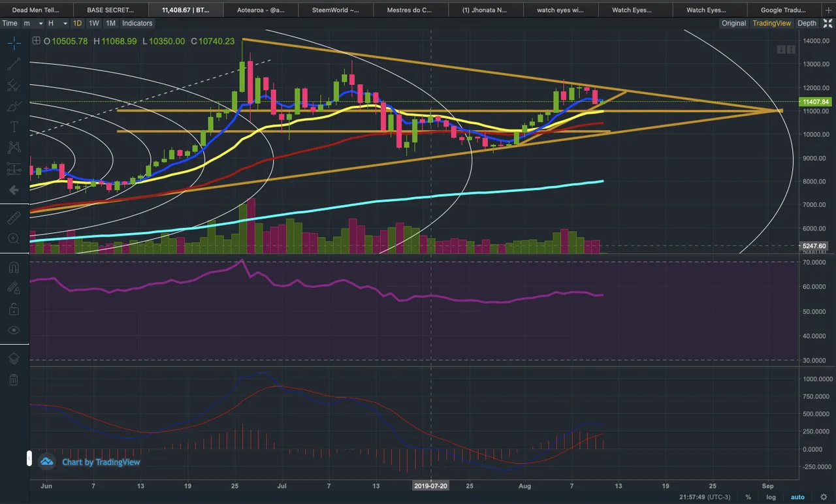
Task: Toggle auto scale mode
Action: click(797, 497)
